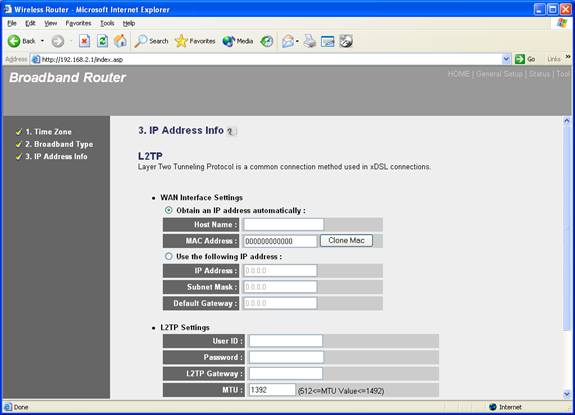Click the page's vertical scrollbar down arrow
575x415 pixels.
click(567, 394)
